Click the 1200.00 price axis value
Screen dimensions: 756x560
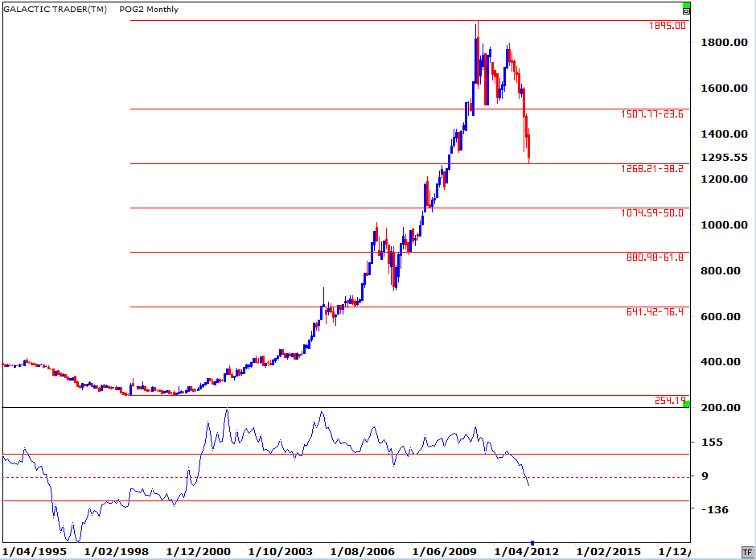click(x=724, y=179)
